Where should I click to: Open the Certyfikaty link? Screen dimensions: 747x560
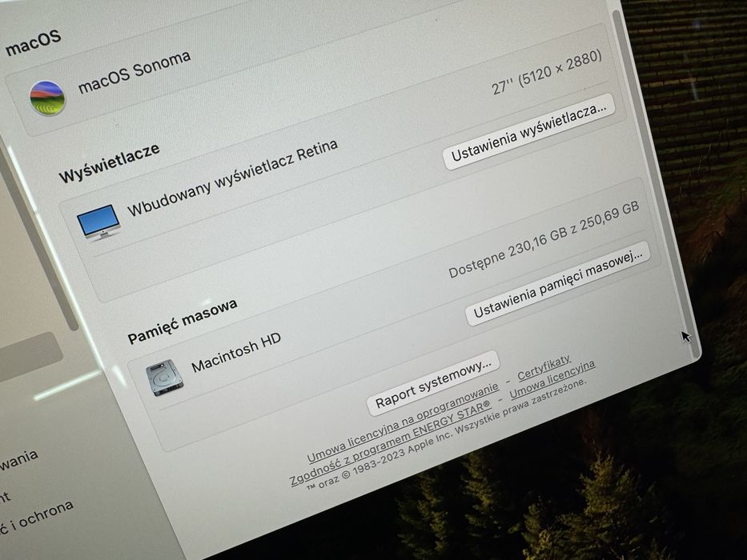point(544,368)
